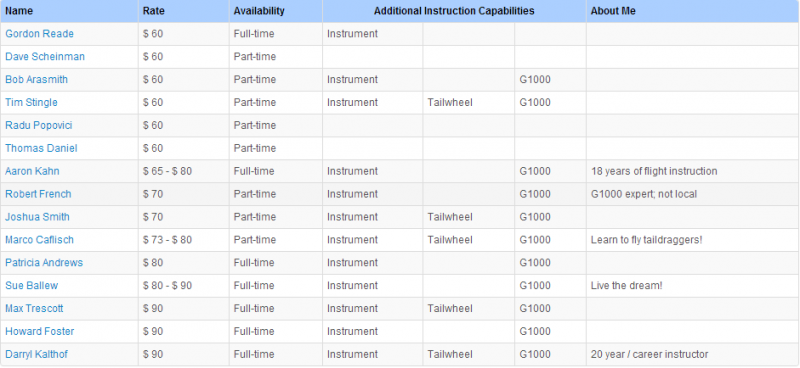Viewport: 800px width, 368px height.
Task: Open Darryl Kalthof's instructor page
Action: (x=36, y=355)
